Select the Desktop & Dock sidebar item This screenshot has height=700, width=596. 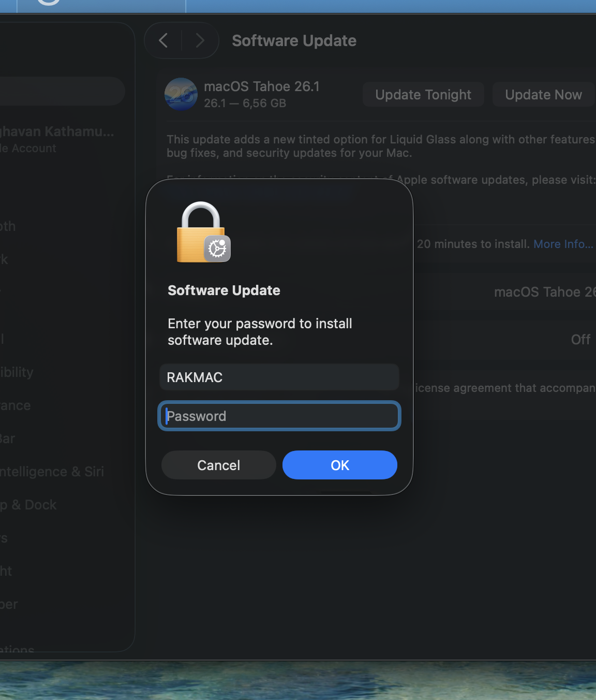(x=28, y=505)
